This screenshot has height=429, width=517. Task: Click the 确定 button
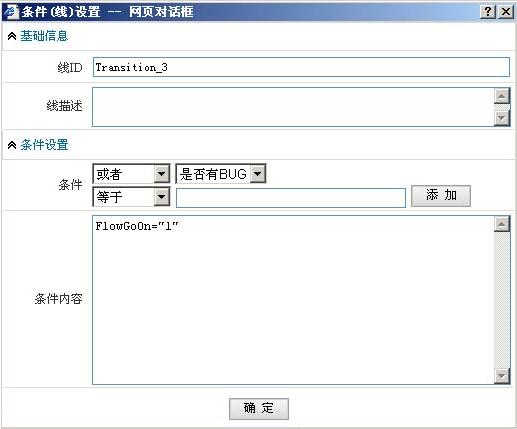(x=259, y=409)
